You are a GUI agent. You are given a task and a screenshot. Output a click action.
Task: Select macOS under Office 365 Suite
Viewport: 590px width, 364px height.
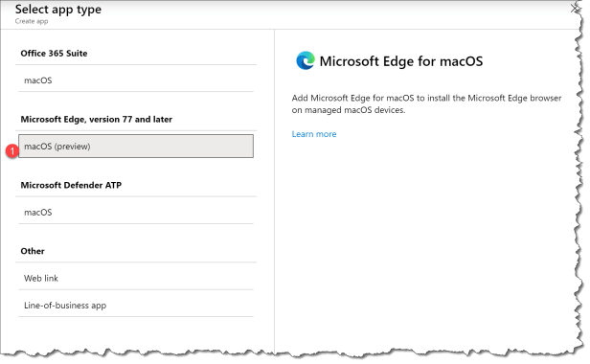136,80
